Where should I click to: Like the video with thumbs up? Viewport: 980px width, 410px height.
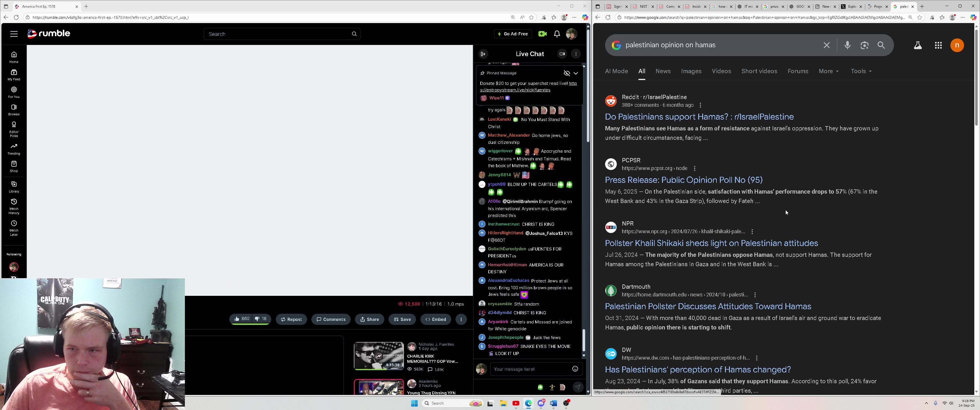[x=242, y=319]
